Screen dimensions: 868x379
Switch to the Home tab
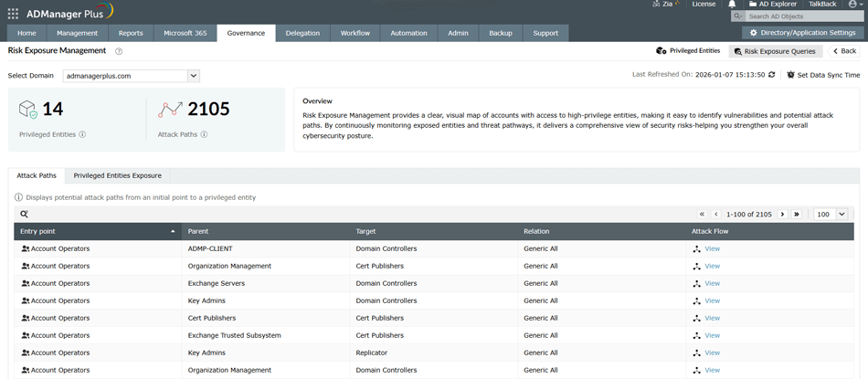click(26, 33)
